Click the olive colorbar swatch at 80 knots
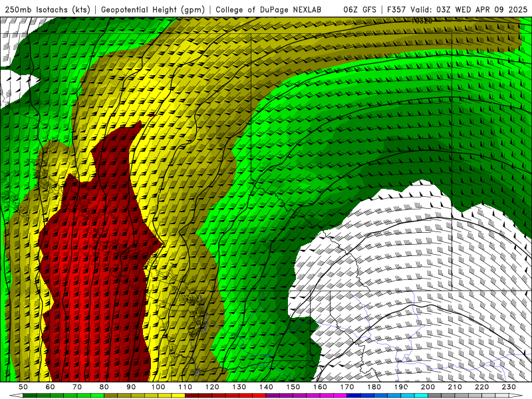The height and width of the screenshot is (399, 532). (110, 396)
